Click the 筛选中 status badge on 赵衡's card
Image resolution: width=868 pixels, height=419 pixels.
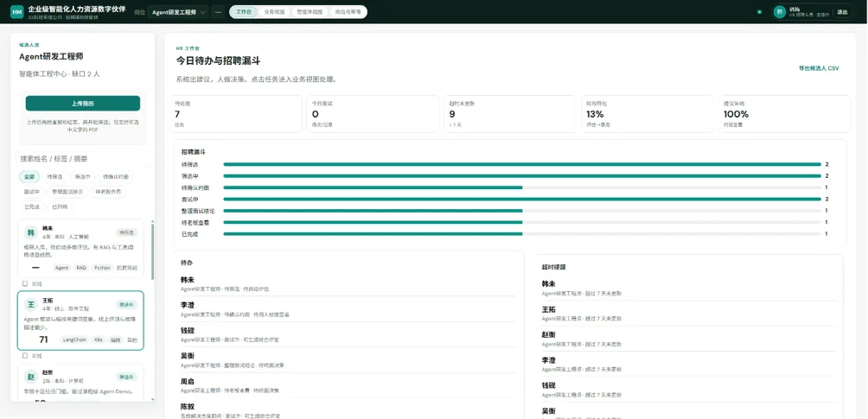[126, 377]
